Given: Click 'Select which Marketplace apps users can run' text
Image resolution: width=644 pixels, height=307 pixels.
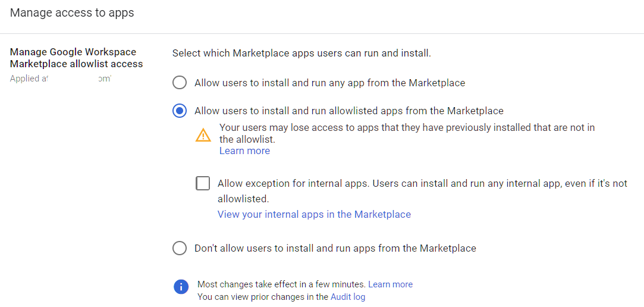Looking at the screenshot, I should tap(301, 54).
